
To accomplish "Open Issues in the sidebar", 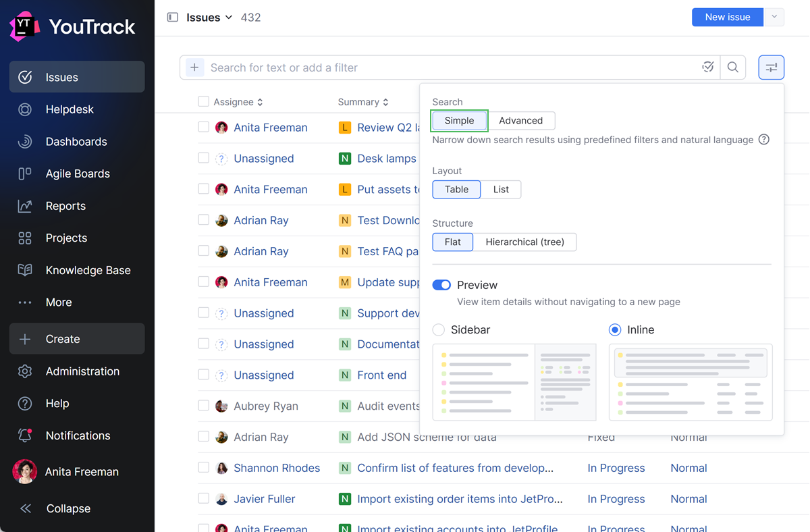I will [x=77, y=77].
